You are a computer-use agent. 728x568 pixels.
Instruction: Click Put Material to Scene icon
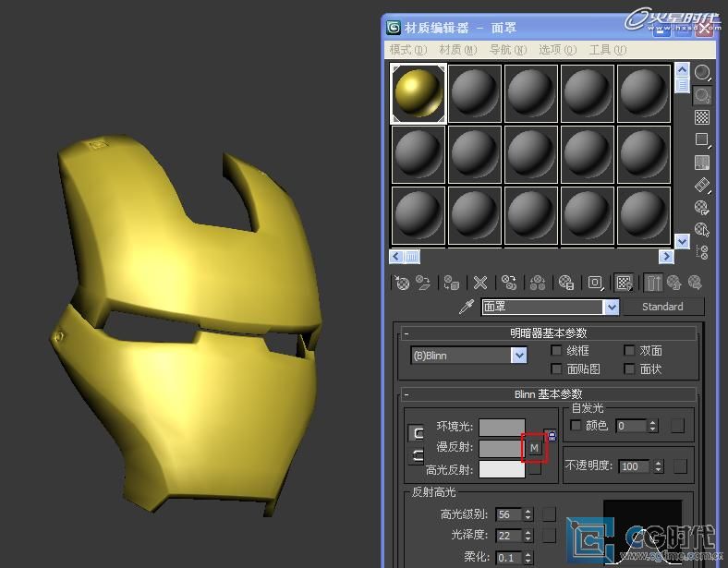[422, 283]
